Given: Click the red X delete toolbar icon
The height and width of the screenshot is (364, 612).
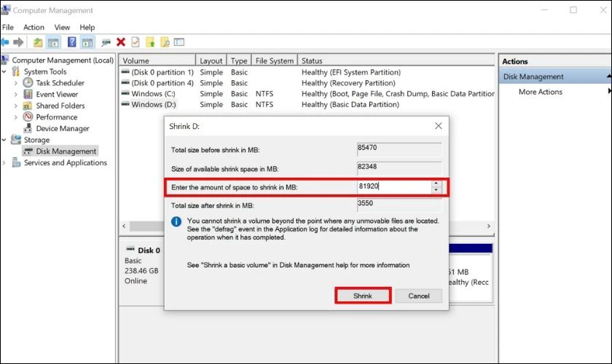Looking at the screenshot, I should tap(121, 42).
